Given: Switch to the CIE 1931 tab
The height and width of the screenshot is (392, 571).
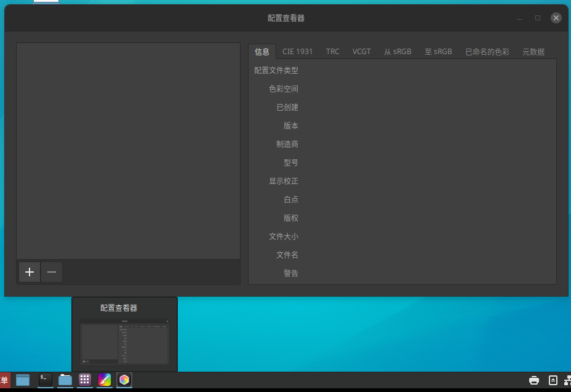Looking at the screenshot, I should (x=298, y=52).
